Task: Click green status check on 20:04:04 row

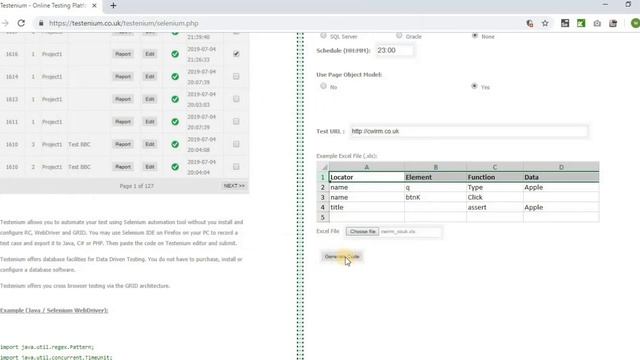Action: pyautogui.click(x=175, y=167)
